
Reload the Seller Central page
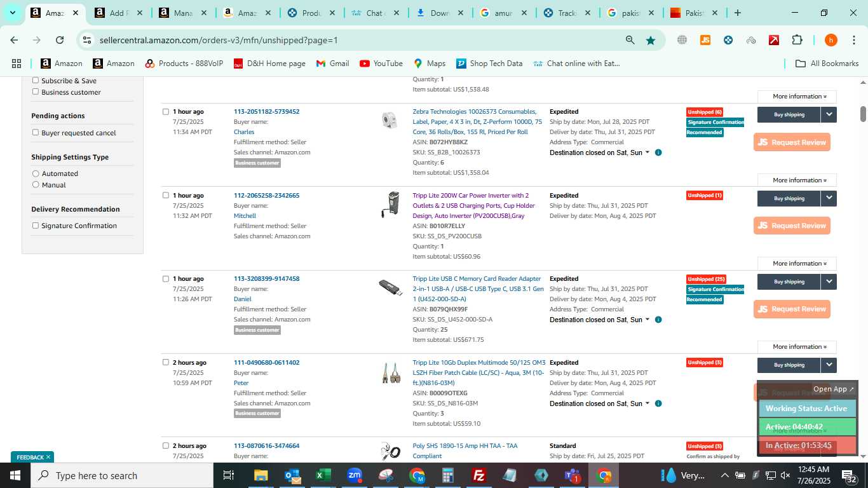(x=60, y=40)
